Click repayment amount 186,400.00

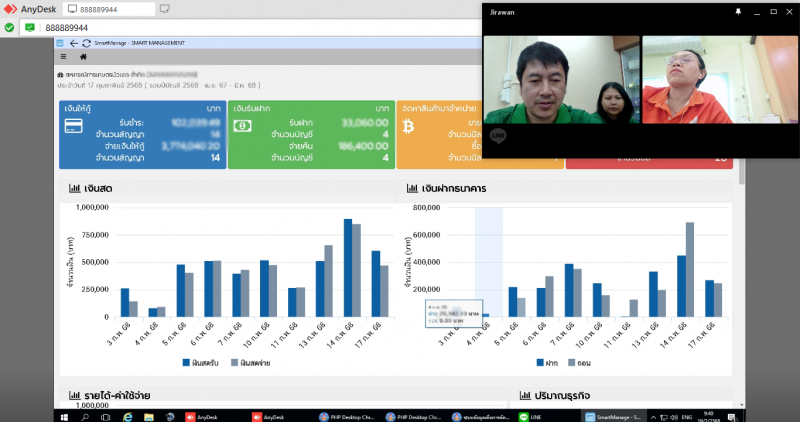pos(363,146)
